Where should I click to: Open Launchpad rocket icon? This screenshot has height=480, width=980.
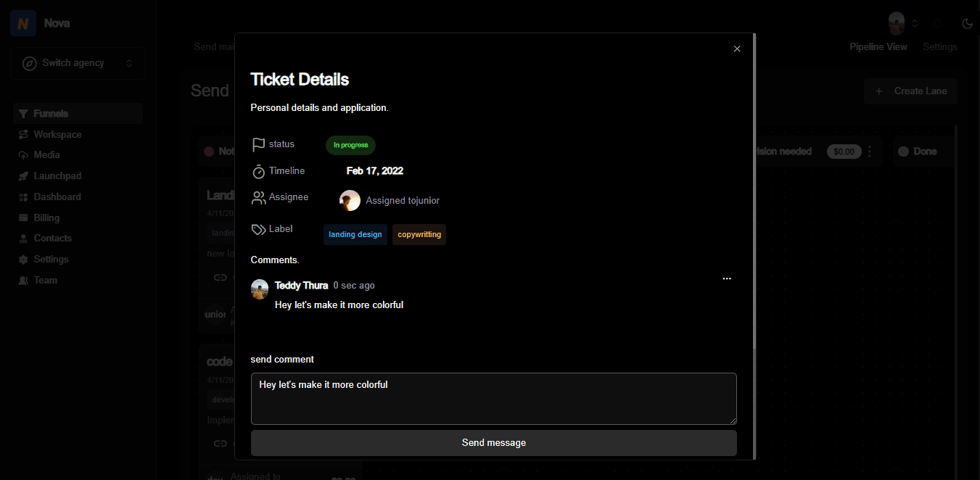coord(24,176)
